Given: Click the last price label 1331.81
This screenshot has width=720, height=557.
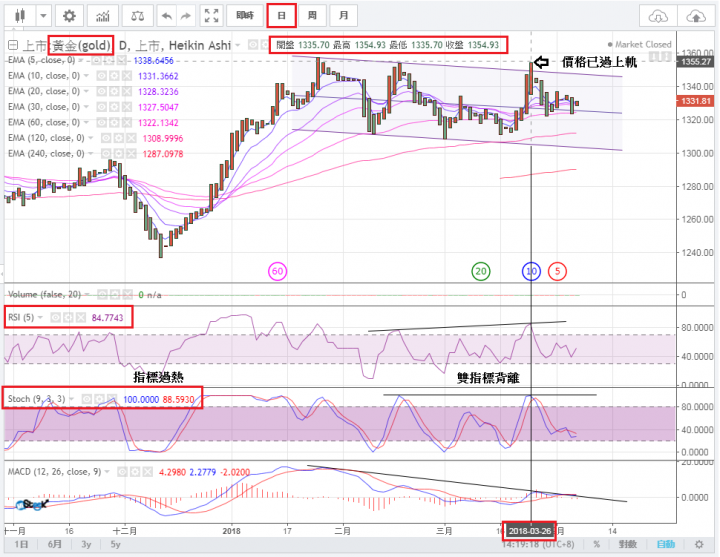Looking at the screenshot, I should coord(695,101).
